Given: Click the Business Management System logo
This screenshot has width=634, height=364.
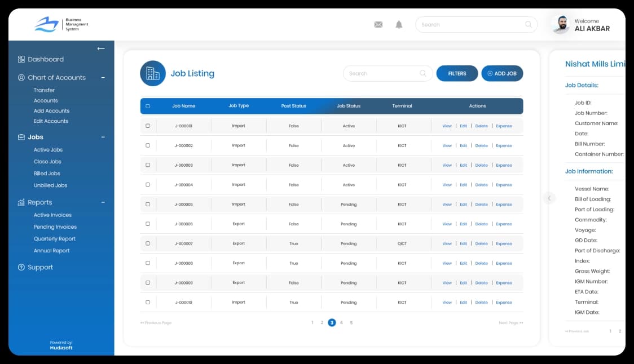Looking at the screenshot, I should click(x=46, y=24).
